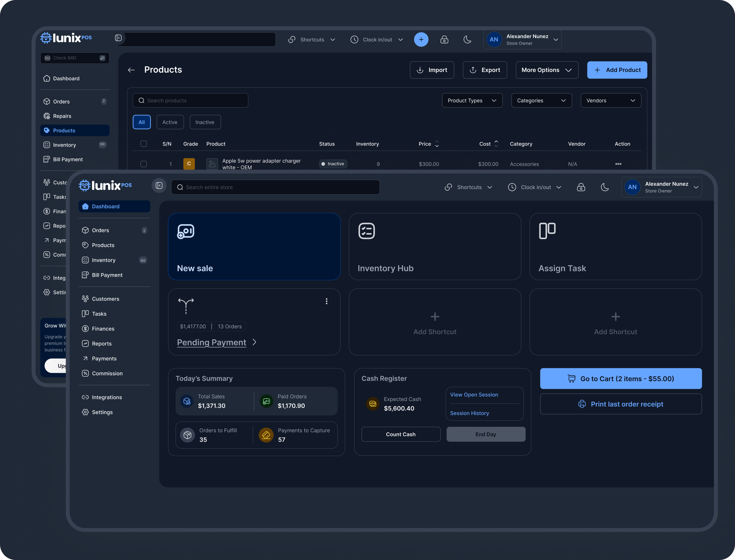This screenshot has height=560, width=735.
Task: Collapse sidebar using front panel toggle icon
Action: click(159, 186)
